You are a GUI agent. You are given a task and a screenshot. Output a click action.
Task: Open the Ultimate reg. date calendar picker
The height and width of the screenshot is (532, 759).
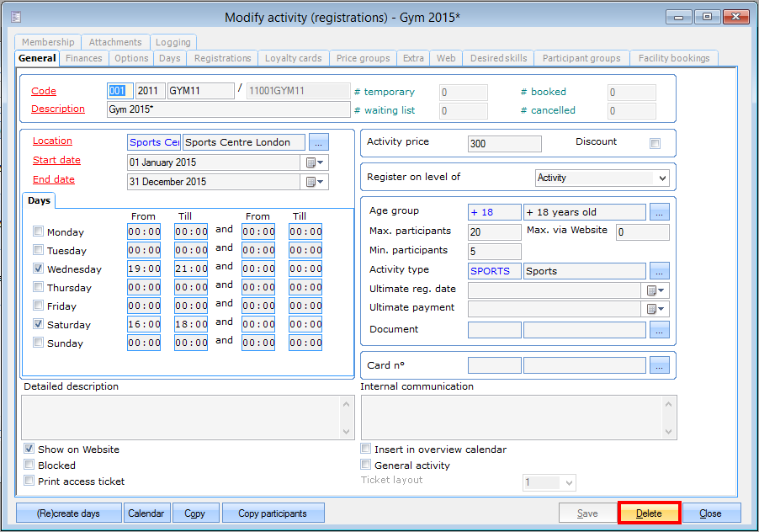(x=656, y=290)
